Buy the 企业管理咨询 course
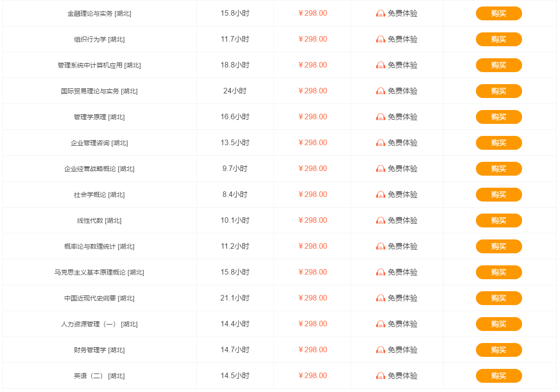The width and height of the screenshot is (560, 392). tap(499, 143)
